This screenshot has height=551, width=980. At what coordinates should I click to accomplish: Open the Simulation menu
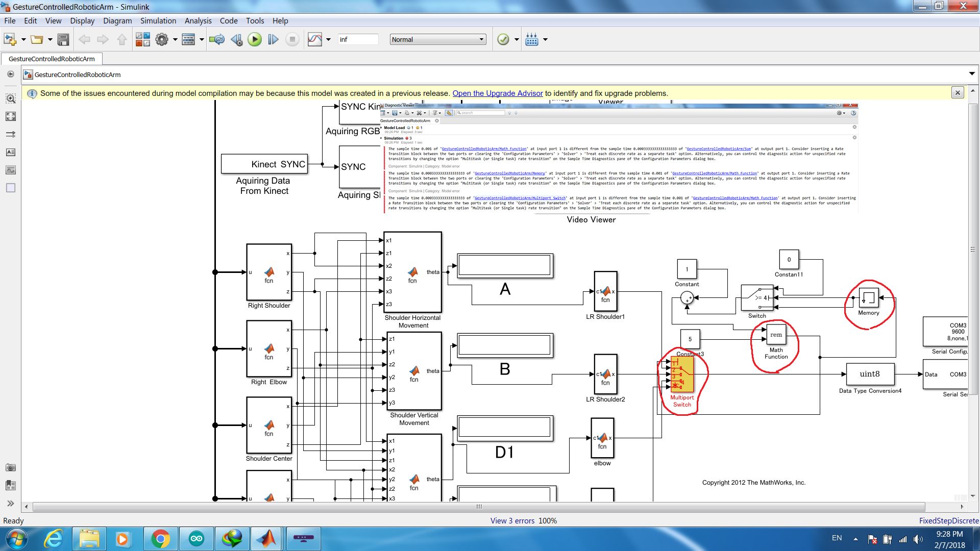click(158, 20)
